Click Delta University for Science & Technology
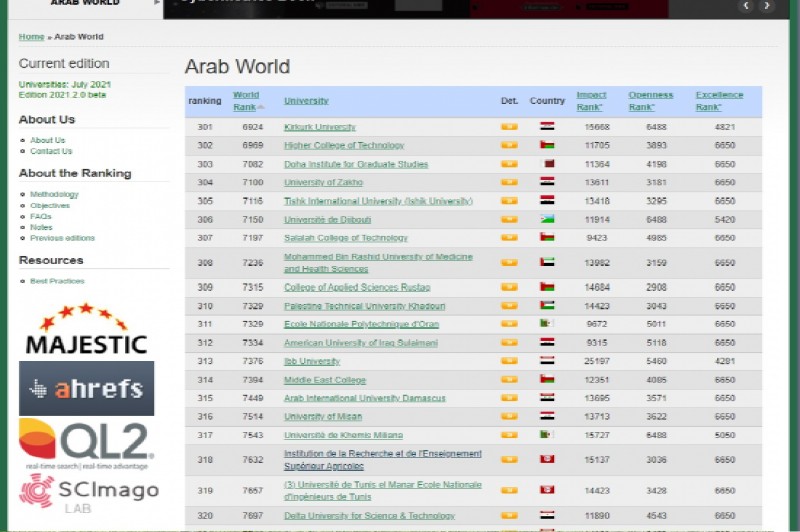This screenshot has height=532, width=800. click(369, 516)
